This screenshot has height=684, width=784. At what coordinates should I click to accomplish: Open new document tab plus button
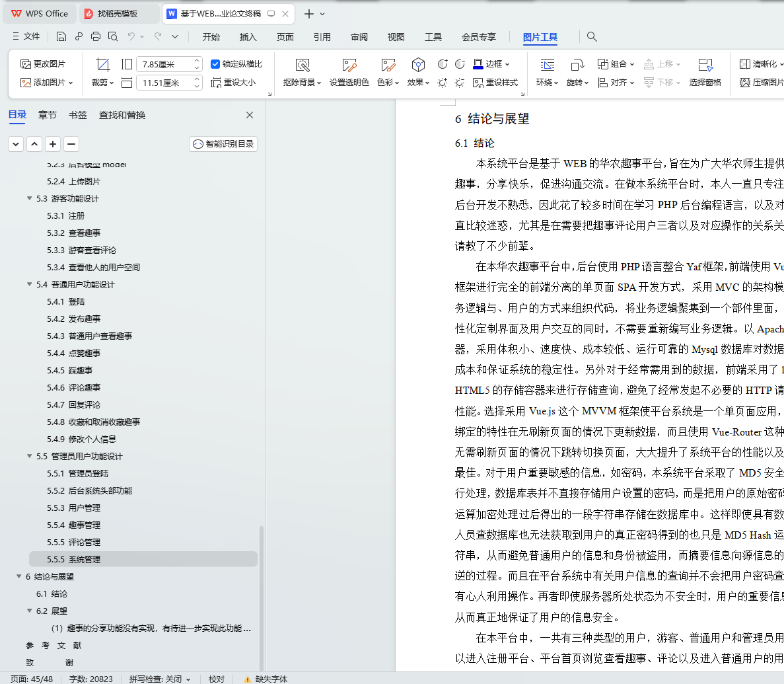[309, 14]
